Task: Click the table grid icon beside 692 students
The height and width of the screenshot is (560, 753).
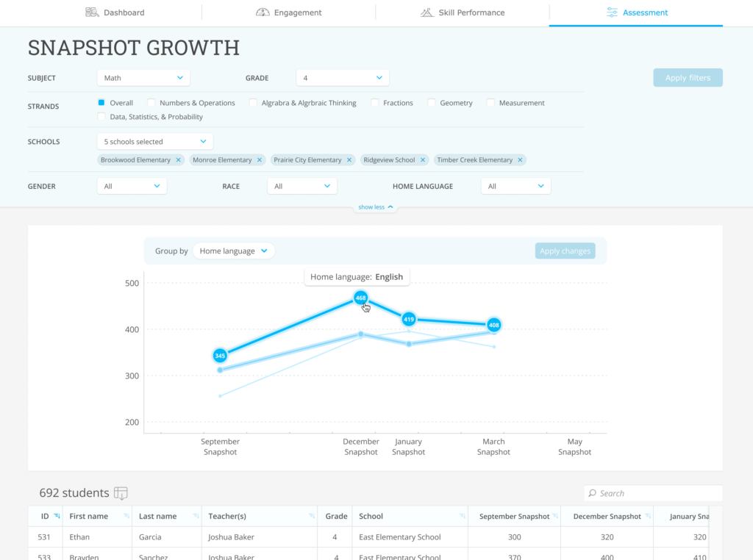Action: tap(121, 493)
